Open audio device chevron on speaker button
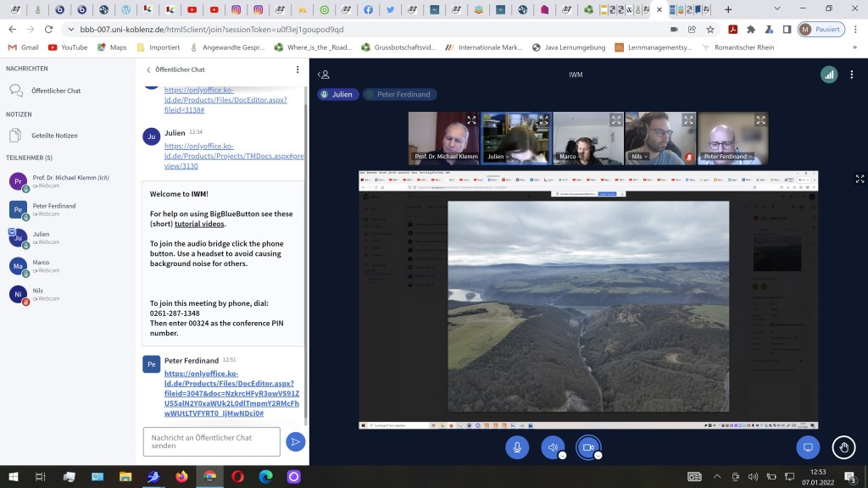This screenshot has height=488, width=868. [x=562, y=456]
